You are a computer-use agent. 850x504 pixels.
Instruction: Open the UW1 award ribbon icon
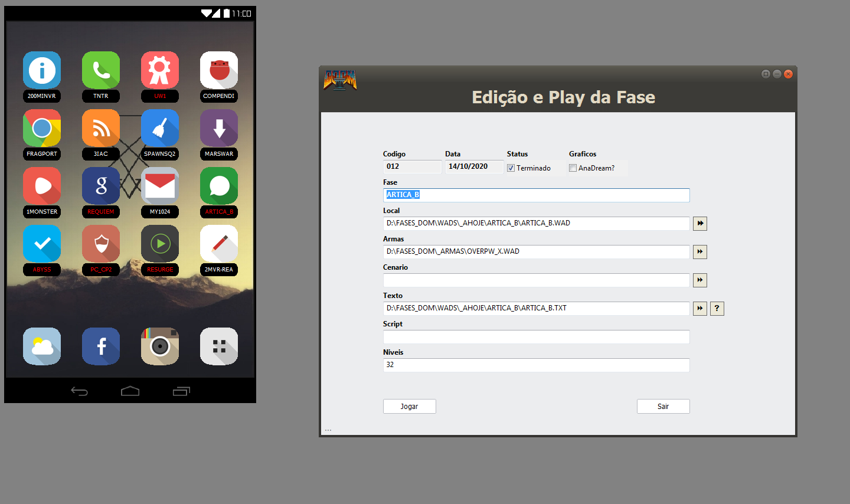(x=160, y=70)
